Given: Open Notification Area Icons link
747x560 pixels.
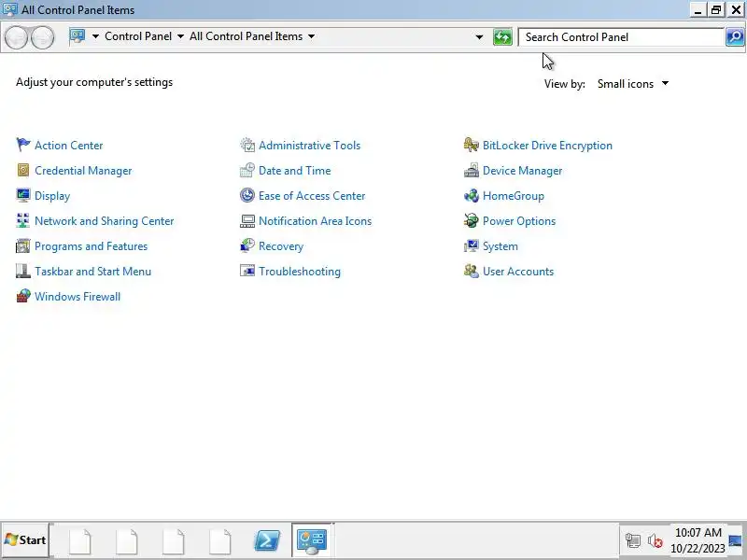Looking at the screenshot, I should pos(316,221).
